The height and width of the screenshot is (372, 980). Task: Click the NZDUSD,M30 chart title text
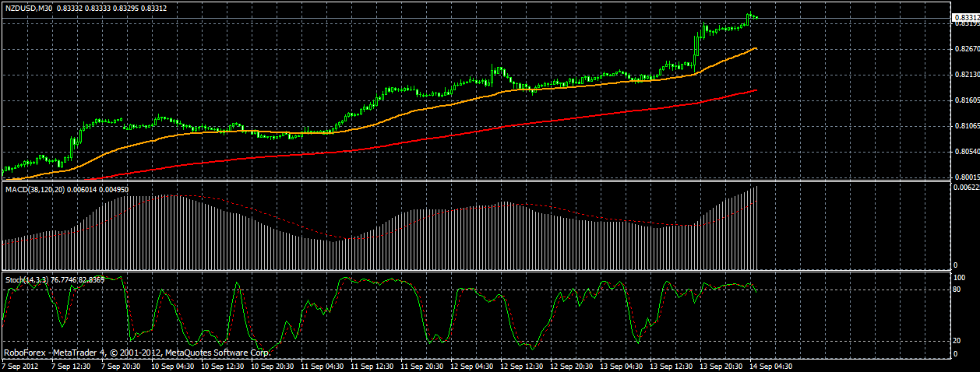coord(30,7)
